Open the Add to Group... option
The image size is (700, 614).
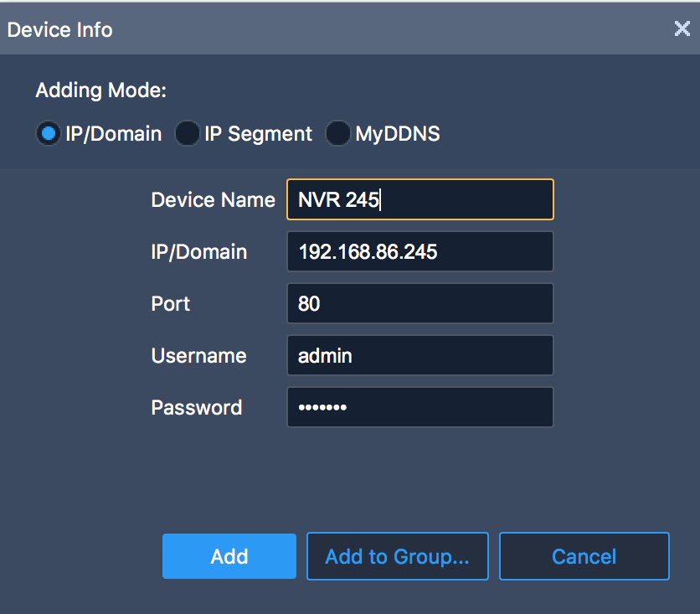397,556
